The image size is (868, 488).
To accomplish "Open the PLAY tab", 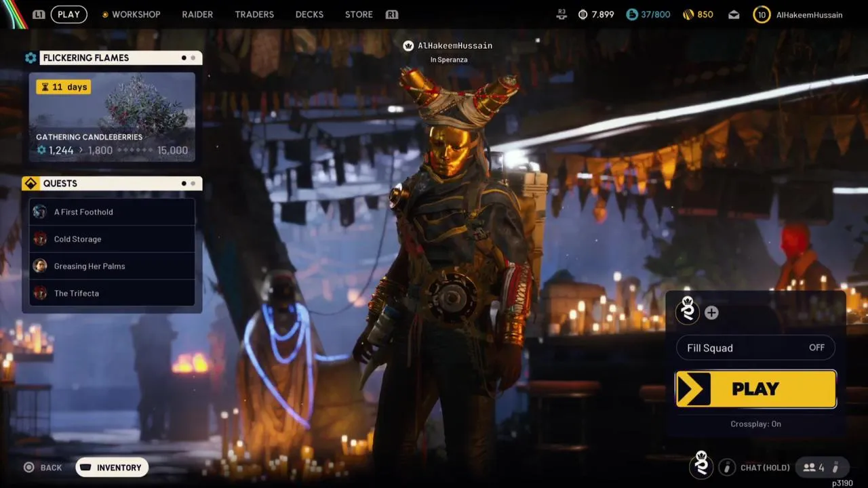I will (68, 14).
